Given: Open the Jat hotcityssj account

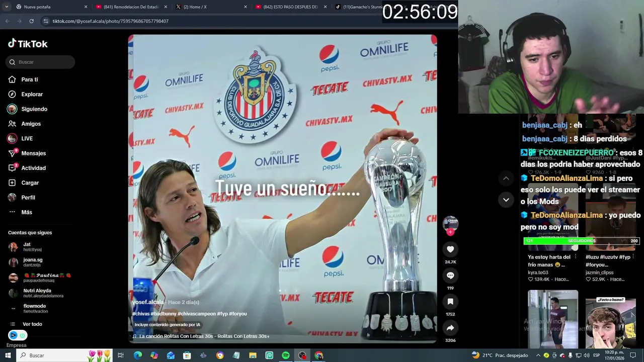Looking at the screenshot, I should click(x=25, y=247).
